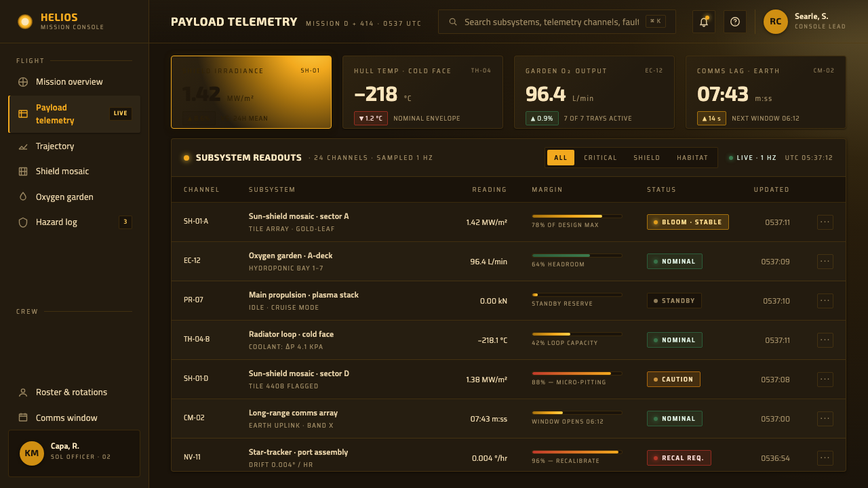Image resolution: width=868 pixels, height=488 pixels.
Task: Click the BLOOM · STABLE status badge
Action: pyautogui.click(x=688, y=222)
